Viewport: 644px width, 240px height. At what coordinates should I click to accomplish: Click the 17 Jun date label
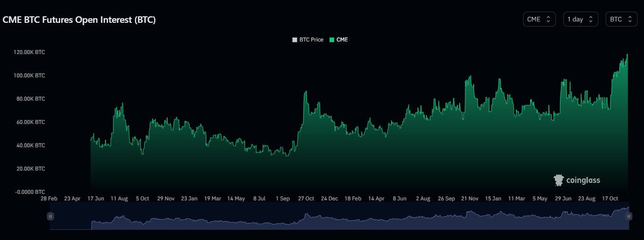point(96,199)
